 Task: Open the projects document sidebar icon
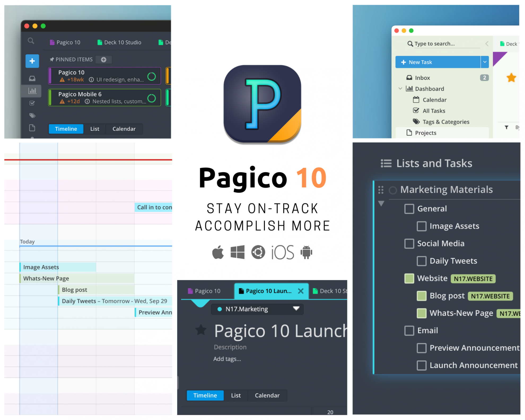[x=32, y=128]
